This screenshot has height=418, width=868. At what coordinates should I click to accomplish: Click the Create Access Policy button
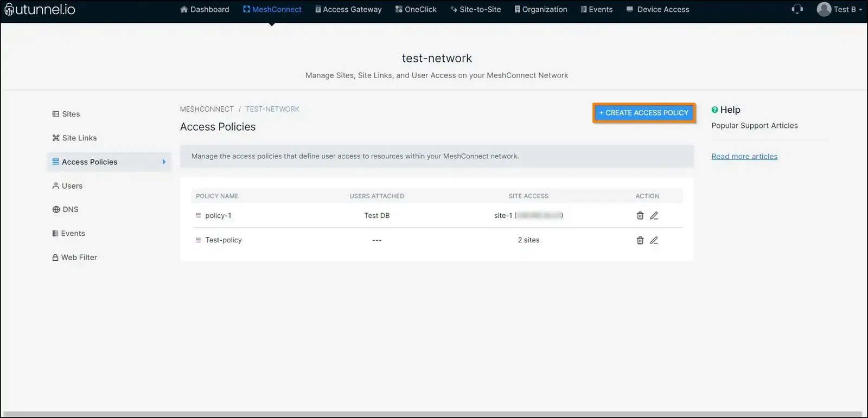click(x=644, y=113)
